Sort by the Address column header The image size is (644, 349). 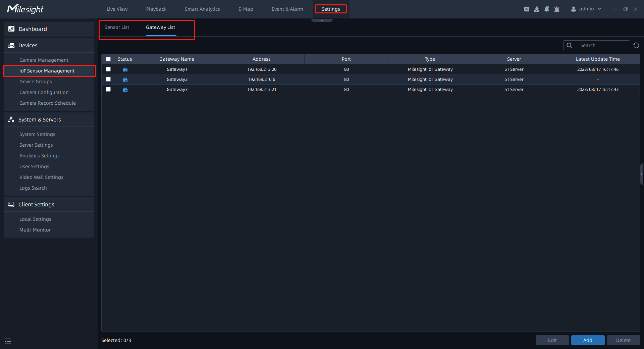(x=262, y=59)
